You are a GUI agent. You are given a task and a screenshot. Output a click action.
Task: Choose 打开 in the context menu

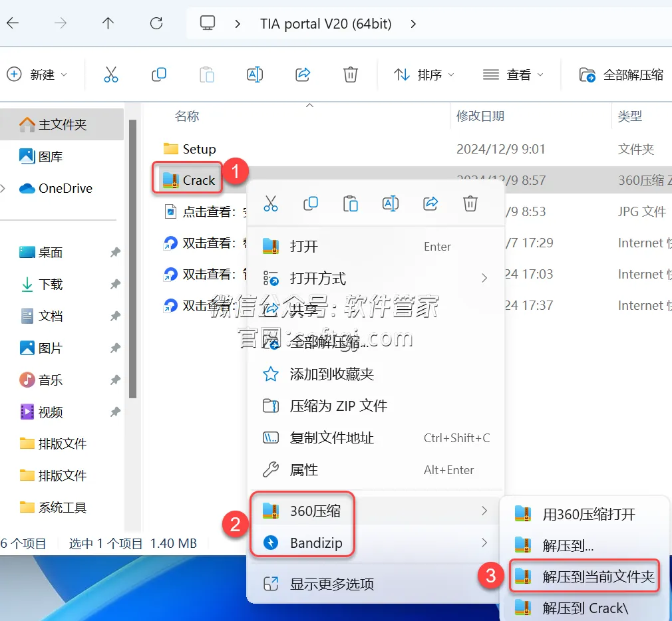pos(375,246)
